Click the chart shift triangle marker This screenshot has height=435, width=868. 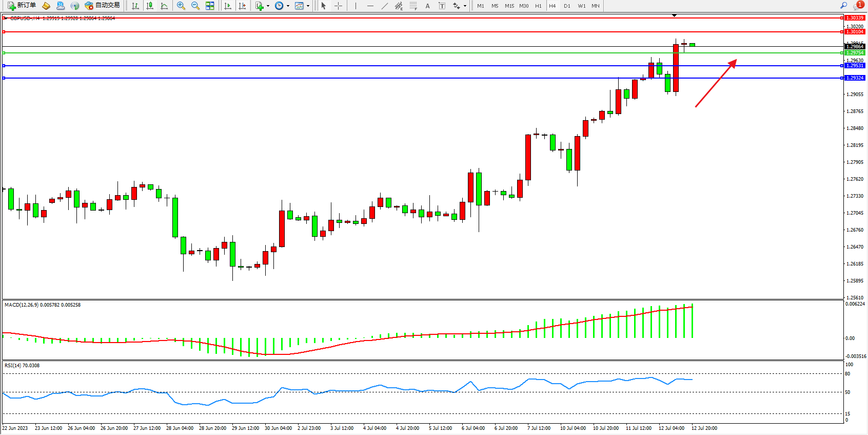pyautogui.click(x=674, y=15)
